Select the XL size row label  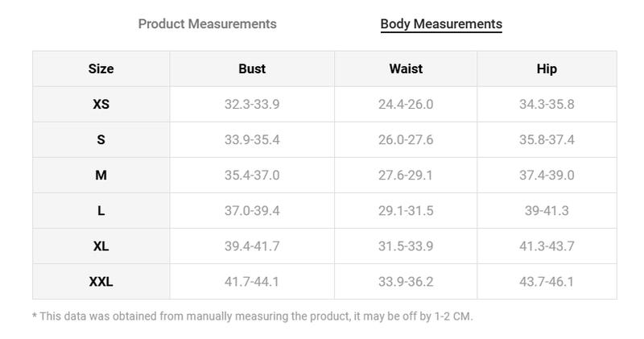[101, 246]
